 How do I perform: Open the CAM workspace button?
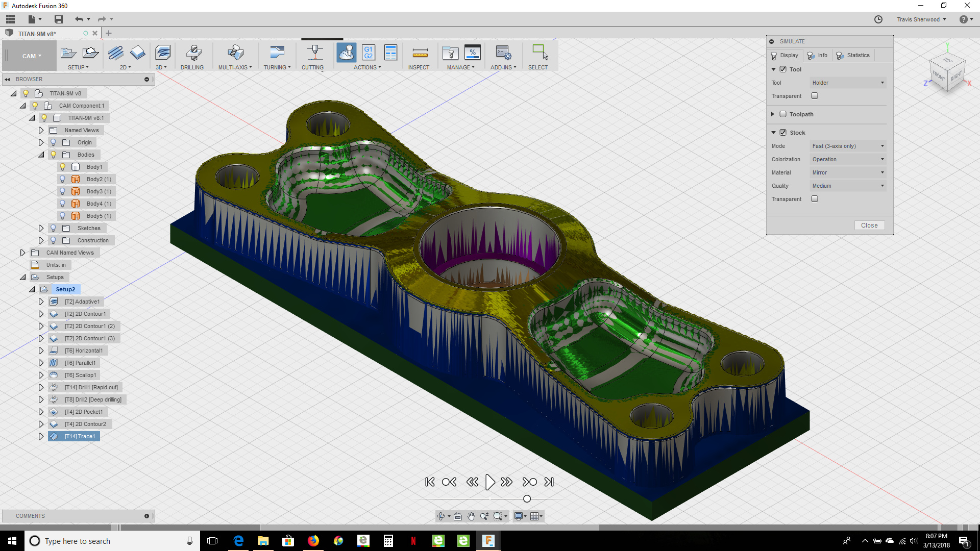point(31,56)
